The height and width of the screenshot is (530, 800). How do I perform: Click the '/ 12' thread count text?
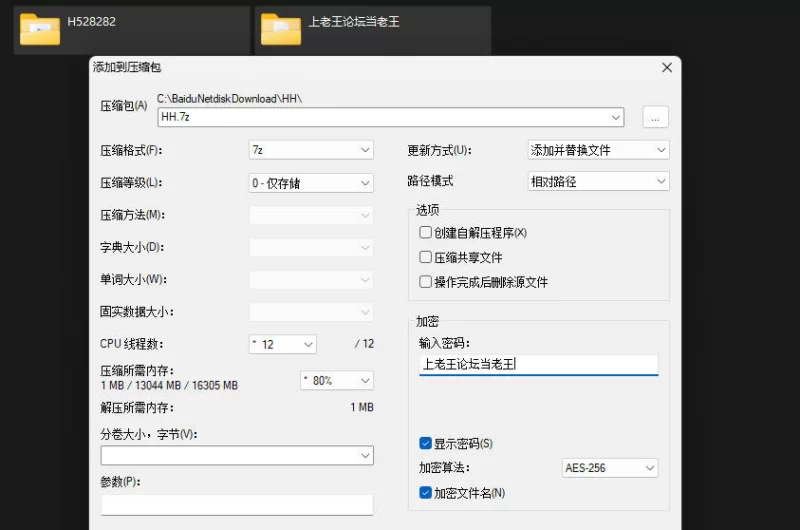[364, 344]
